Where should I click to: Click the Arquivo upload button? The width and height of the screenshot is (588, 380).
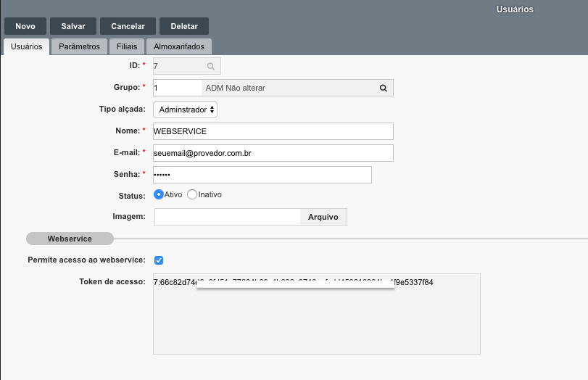323,217
